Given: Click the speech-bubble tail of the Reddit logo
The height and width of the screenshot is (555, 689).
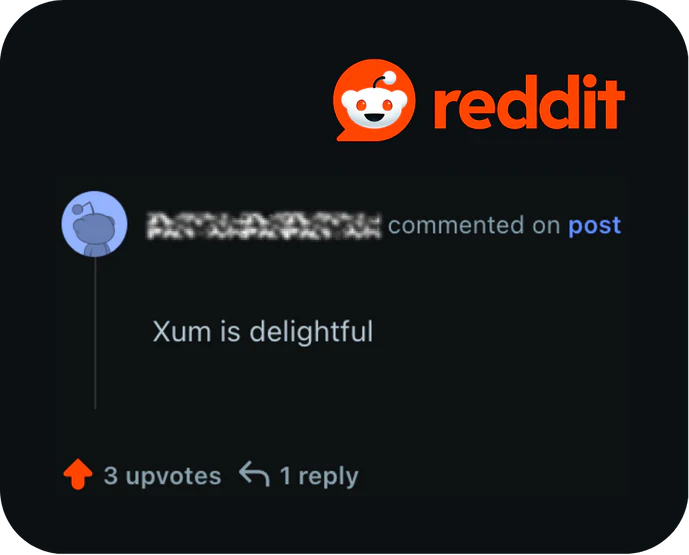Looking at the screenshot, I should pos(344,134).
